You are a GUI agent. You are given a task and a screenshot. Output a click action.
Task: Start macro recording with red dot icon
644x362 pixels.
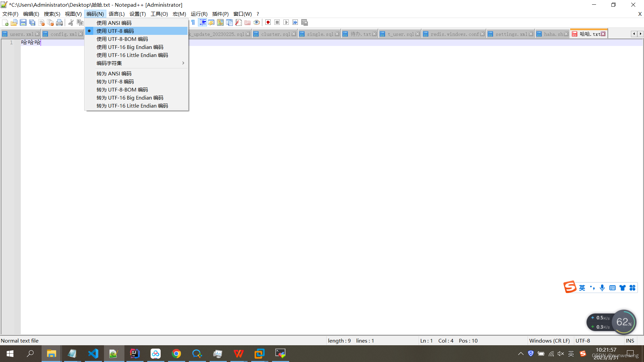click(x=268, y=22)
